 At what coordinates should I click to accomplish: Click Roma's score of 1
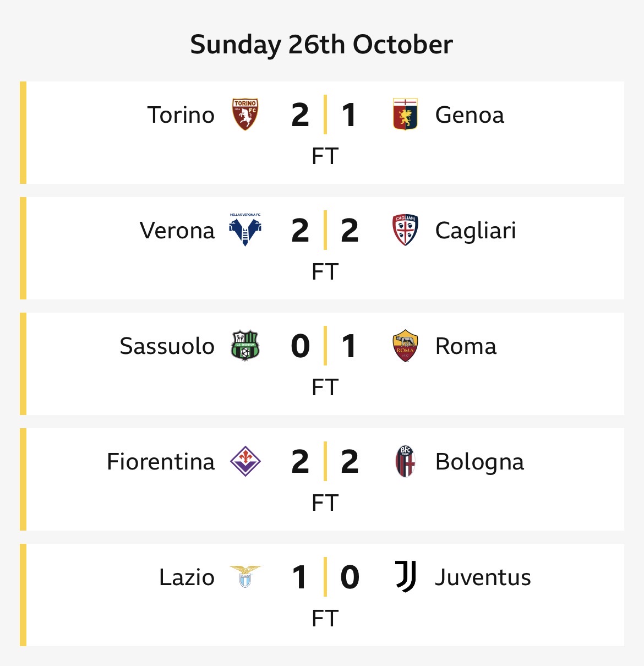click(x=349, y=346)
